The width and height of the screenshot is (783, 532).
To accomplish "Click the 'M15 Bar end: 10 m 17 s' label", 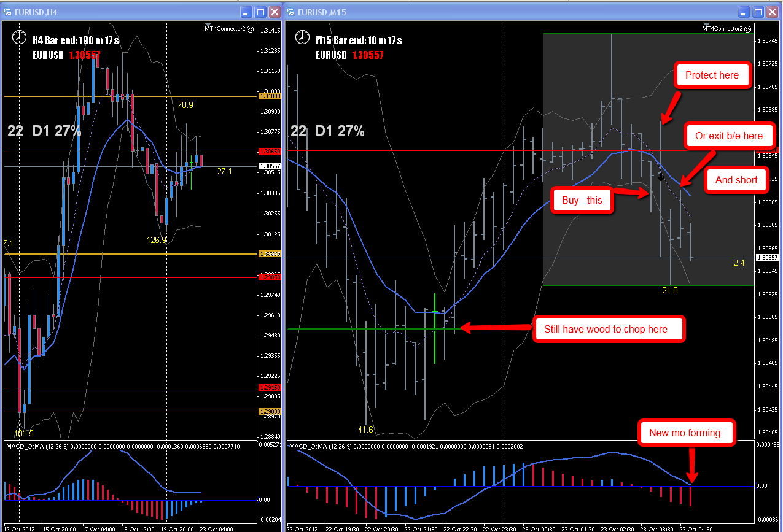I will 359,40.
